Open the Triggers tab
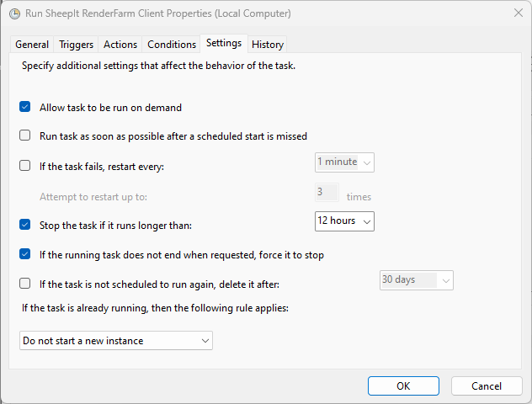Viewport: 532px width, 404px height. pyautogui.click(x=76, y=45)
